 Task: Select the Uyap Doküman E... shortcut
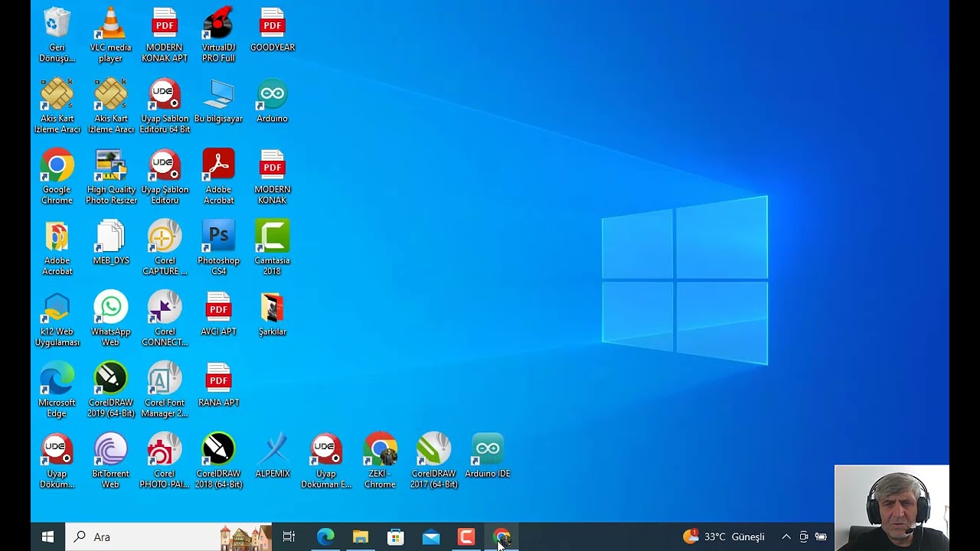point(326,462)
